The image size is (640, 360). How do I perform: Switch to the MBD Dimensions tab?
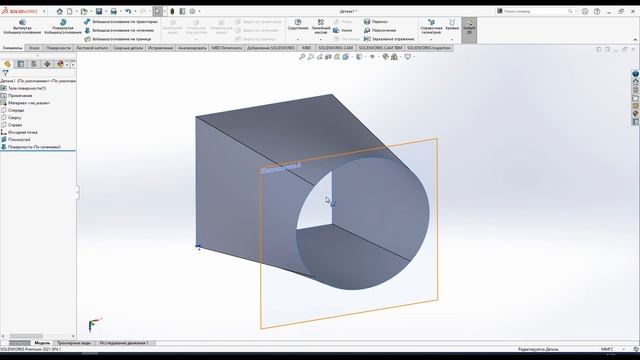pyautogui.click(x=227, y=48)
